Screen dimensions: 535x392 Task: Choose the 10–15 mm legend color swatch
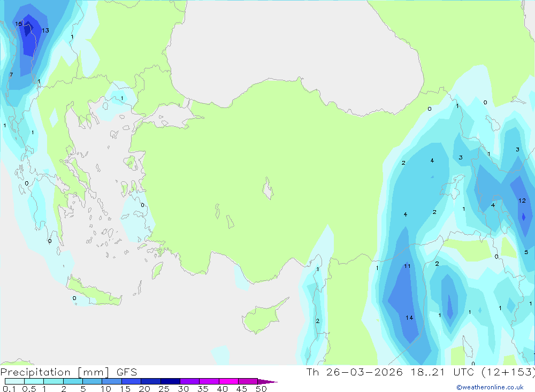click(112, 381)
